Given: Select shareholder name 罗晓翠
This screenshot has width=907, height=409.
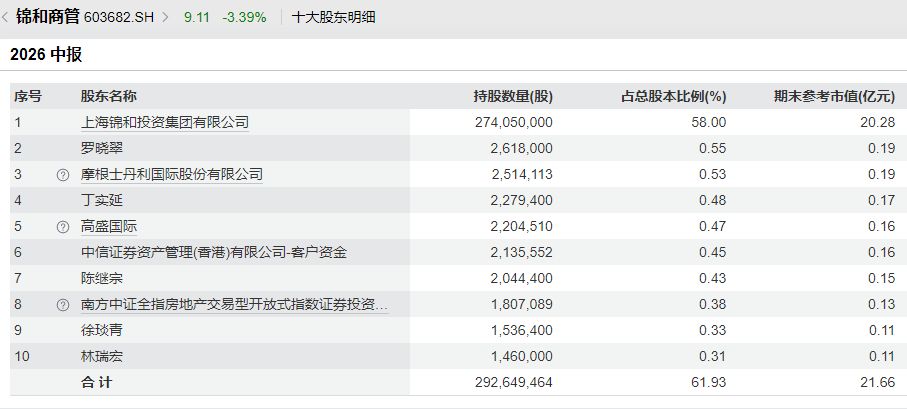Looking at the screenshot, I should click(102, 149).
